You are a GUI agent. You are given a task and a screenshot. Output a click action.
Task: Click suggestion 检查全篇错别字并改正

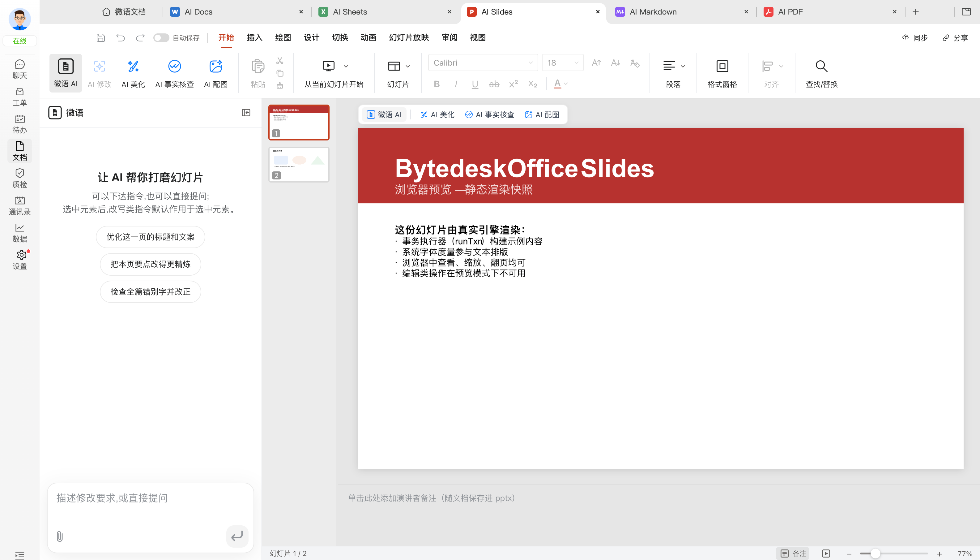tap(150, 292)
